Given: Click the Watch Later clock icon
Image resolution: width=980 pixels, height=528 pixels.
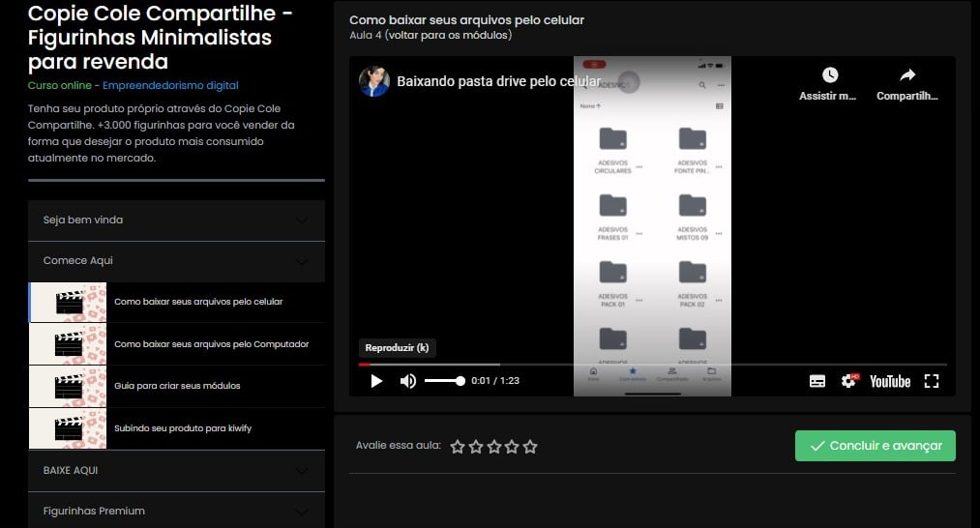Looking at the screenshot, I should [x=829, y=75].
